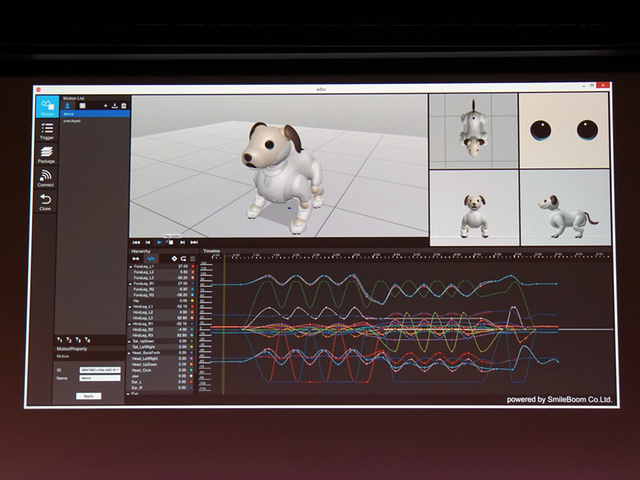This screenshot has height=480, width=640.
Task: Collapse the ForeLeg_L1 group
Action: coord(131,267)
